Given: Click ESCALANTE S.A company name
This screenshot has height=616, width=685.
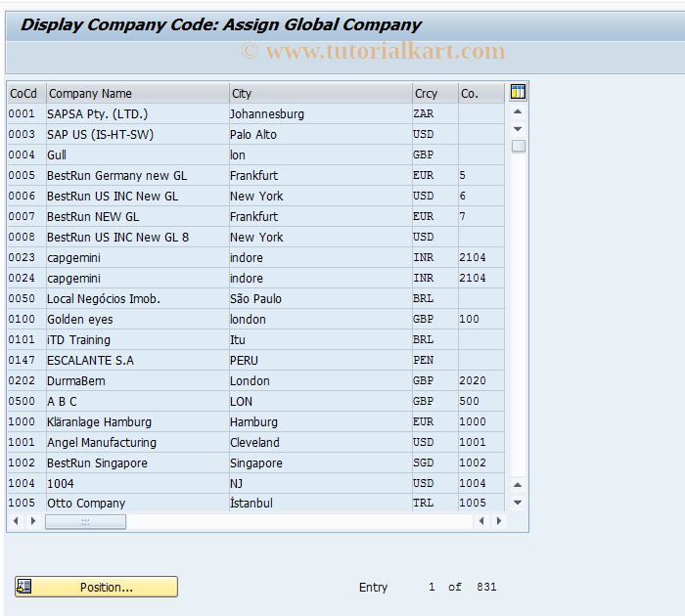Looking at the screenshot, I should pyautogui.click(x=138, y=360).
